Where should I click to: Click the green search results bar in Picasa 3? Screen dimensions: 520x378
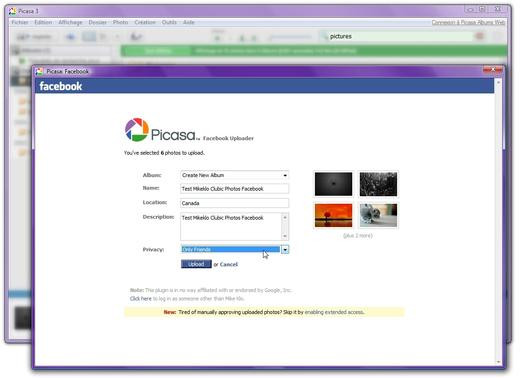(x=313, y=51)
